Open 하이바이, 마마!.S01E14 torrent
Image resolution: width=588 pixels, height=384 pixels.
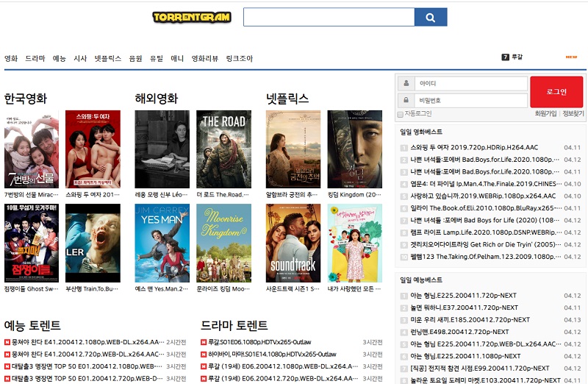[x=272, y=355]
